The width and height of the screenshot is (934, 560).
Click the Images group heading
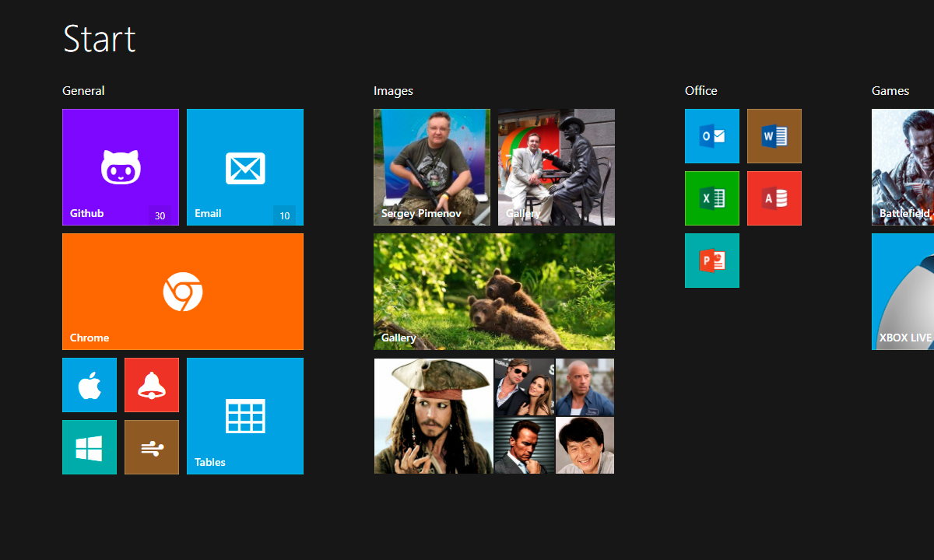tap(393, 91)
